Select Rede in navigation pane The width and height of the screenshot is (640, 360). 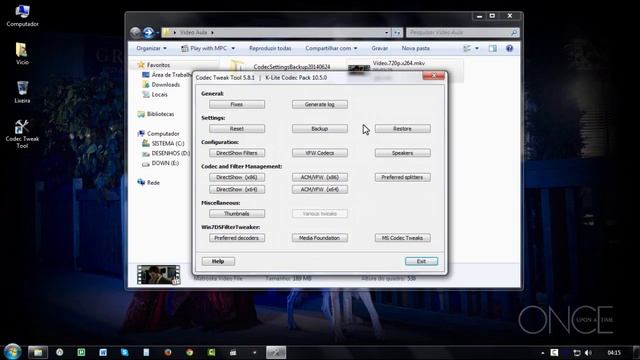click(153, 182)
